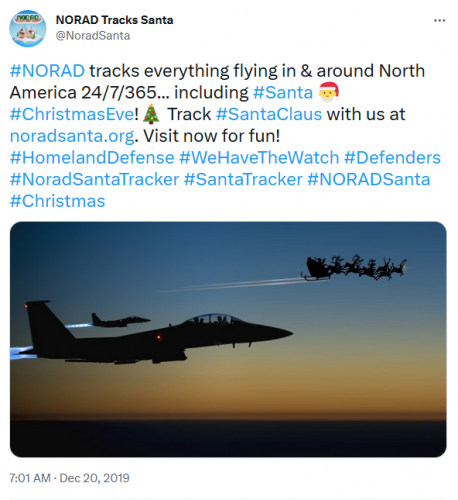Open the #Santa hashtag

coord(283,92)
